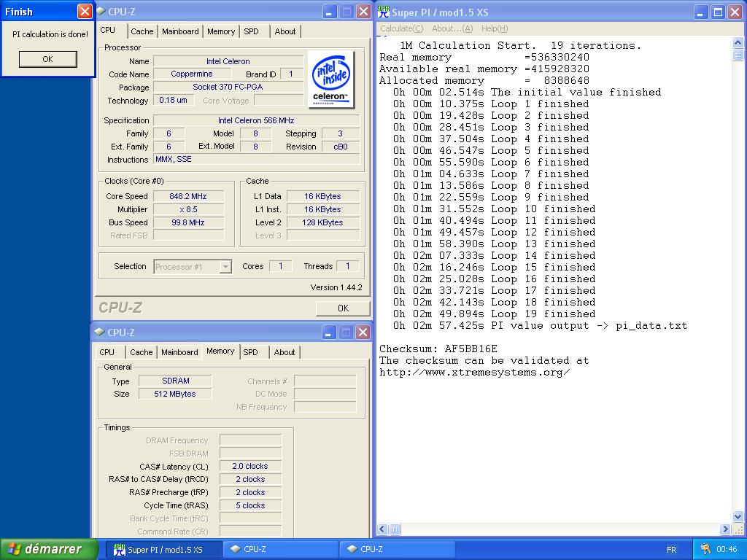Minimize the top CPU-Z window
747x560 pixels.
(x=329, y=12)
